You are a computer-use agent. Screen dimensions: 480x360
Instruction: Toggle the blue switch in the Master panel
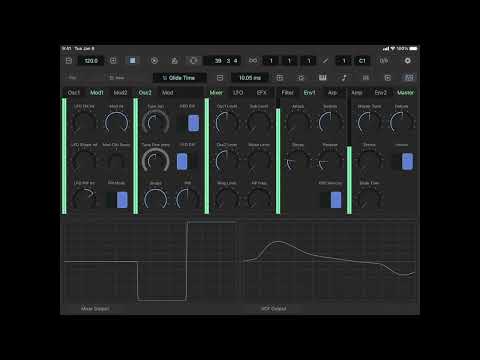point(402,161)
